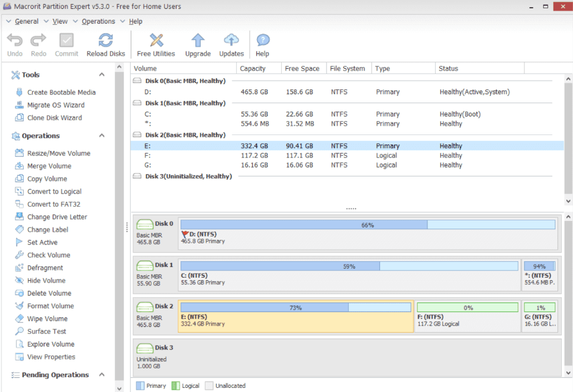
Task: Select the D: volume row
Action: (x=347, y=92)
